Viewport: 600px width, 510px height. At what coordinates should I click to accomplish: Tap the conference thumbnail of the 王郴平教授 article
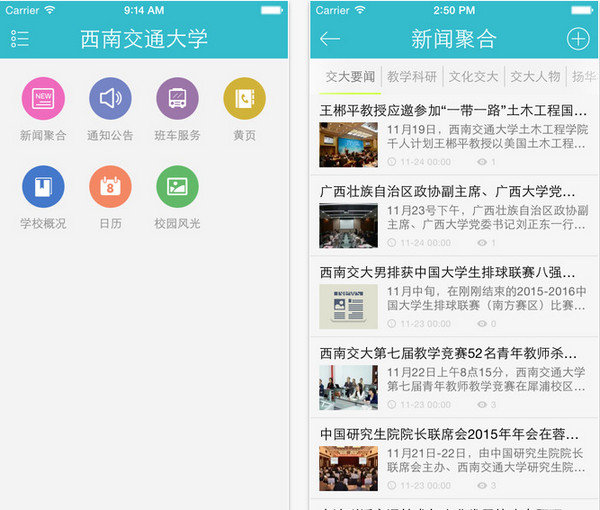[x=349, y=145]
